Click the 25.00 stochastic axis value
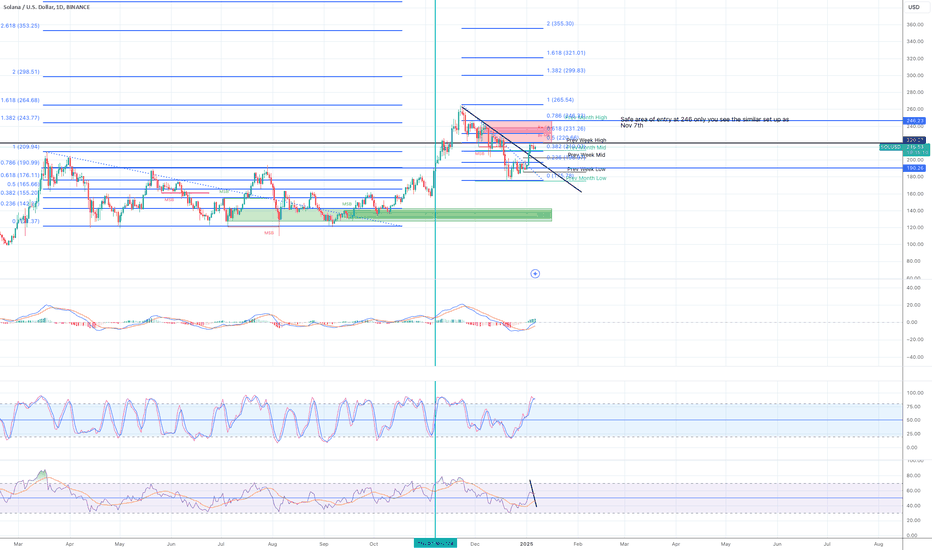The height and width of the screenshot is (550, 932). pos(915,434)
